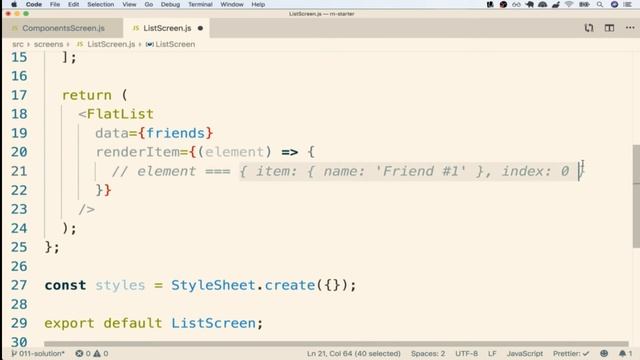Click 'renderItem' on line 20

pyautogui.click(x=138, y=152)
